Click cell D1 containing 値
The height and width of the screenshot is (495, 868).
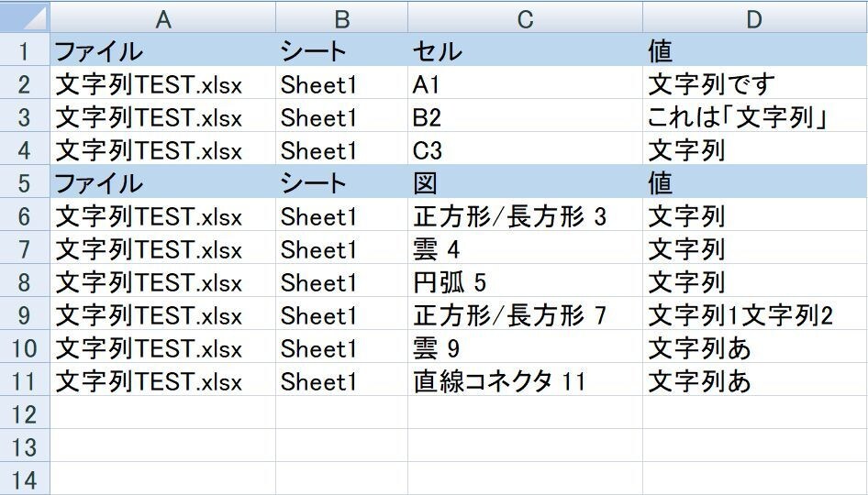pyautogui.click(x=755, y=50)
